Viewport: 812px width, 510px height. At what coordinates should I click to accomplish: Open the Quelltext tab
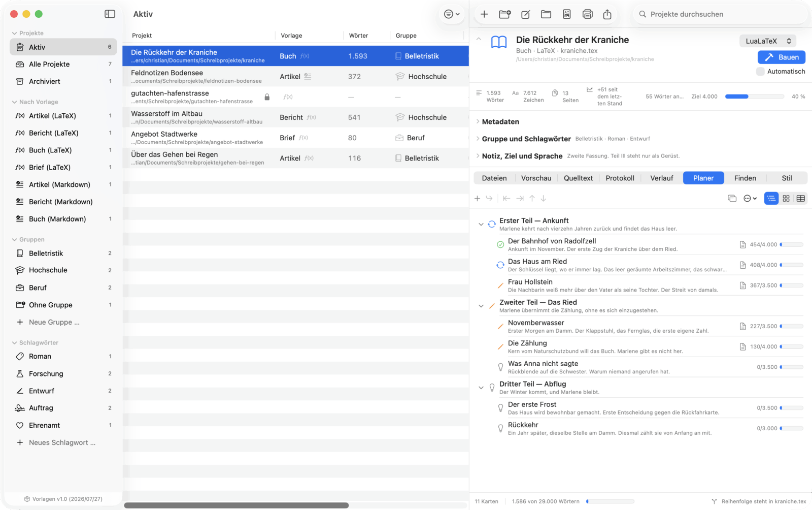(578, 178)
